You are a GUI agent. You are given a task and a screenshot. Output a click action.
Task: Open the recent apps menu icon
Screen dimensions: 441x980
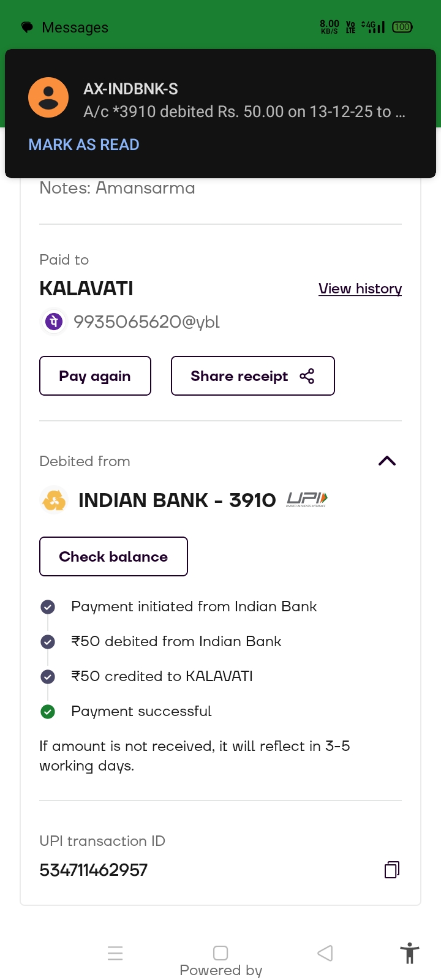(115, 953)
